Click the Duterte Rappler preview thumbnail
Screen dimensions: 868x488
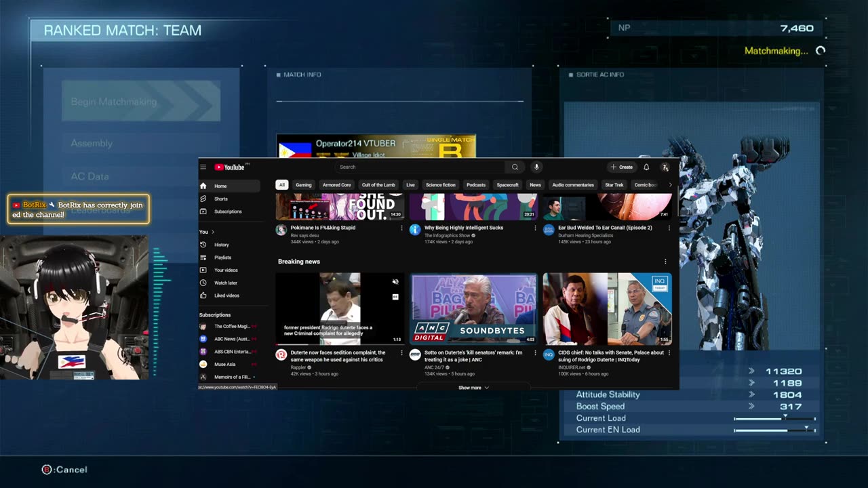[339, 308]
